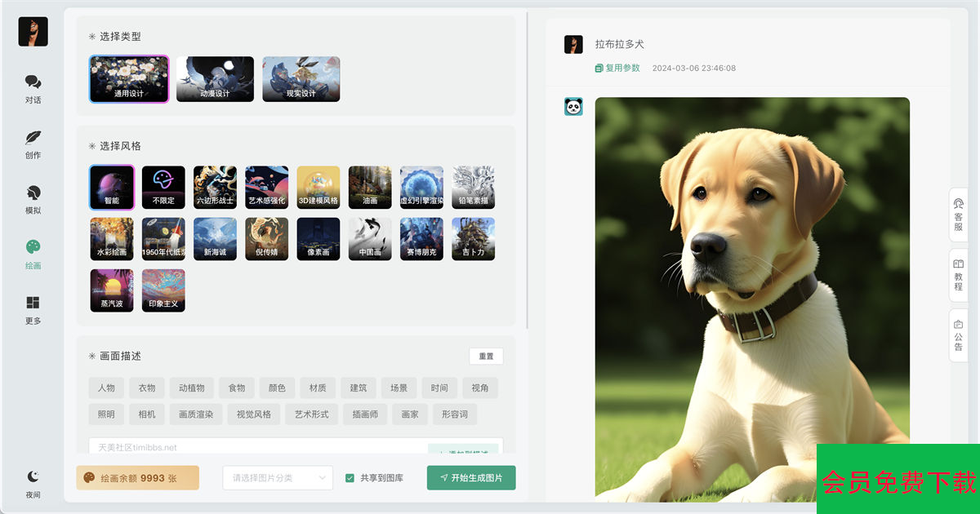
Task: Click the 开始生成图片 button
Action: tap(471, 478)
